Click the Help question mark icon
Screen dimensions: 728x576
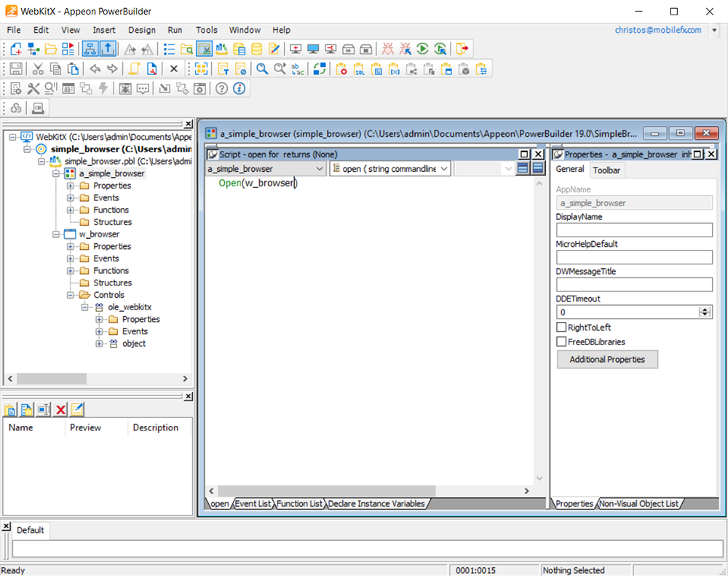point(222,88)
